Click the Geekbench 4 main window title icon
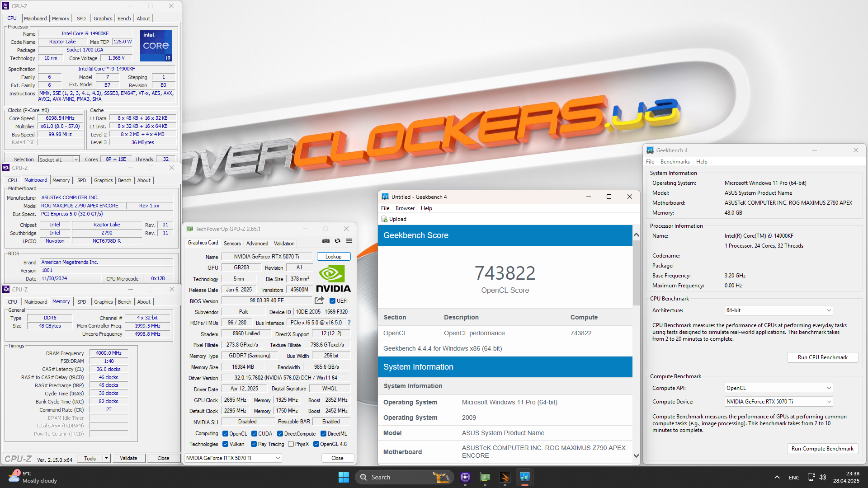Viewport: 868px width, 488px height. 650,150
